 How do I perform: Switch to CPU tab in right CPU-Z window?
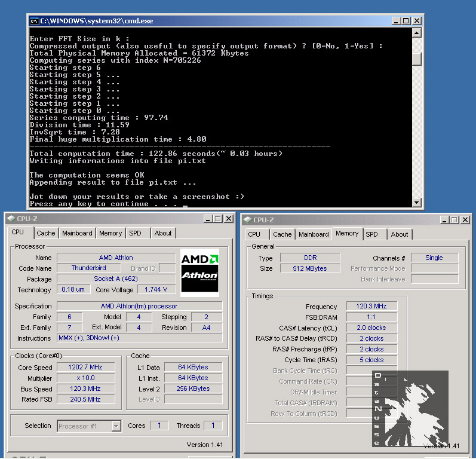(x=254, y=234)
